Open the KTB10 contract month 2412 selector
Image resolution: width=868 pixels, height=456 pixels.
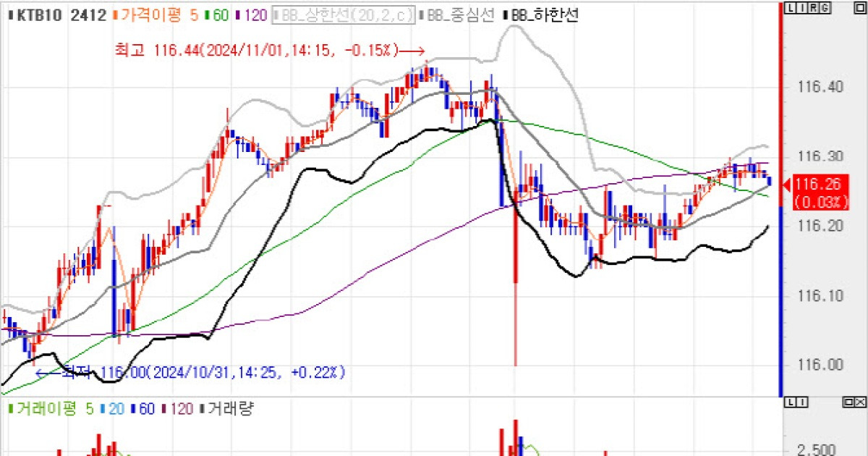[82, 12]
